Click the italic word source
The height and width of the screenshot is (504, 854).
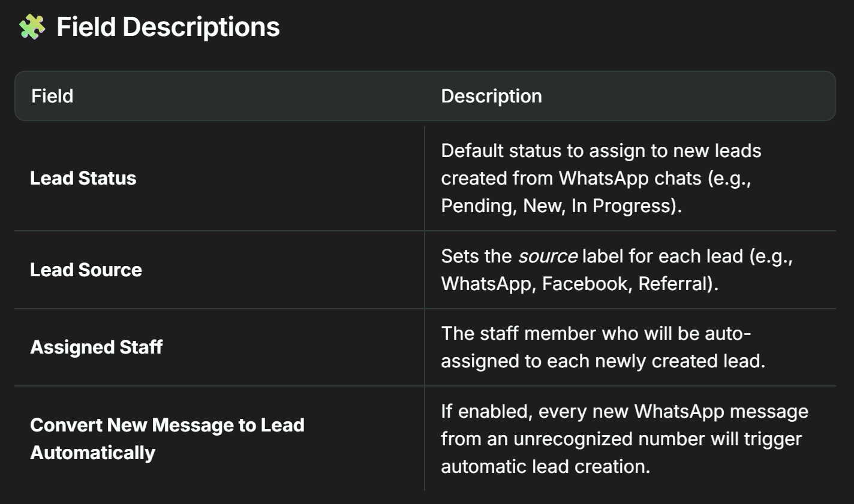tap(548, 256)
